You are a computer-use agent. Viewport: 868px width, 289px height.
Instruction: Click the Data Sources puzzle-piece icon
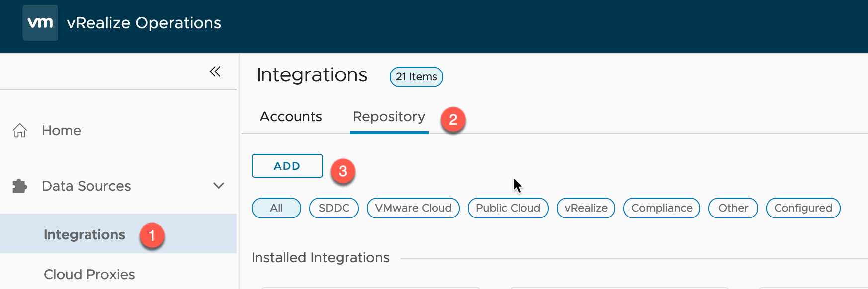(20, 186)
